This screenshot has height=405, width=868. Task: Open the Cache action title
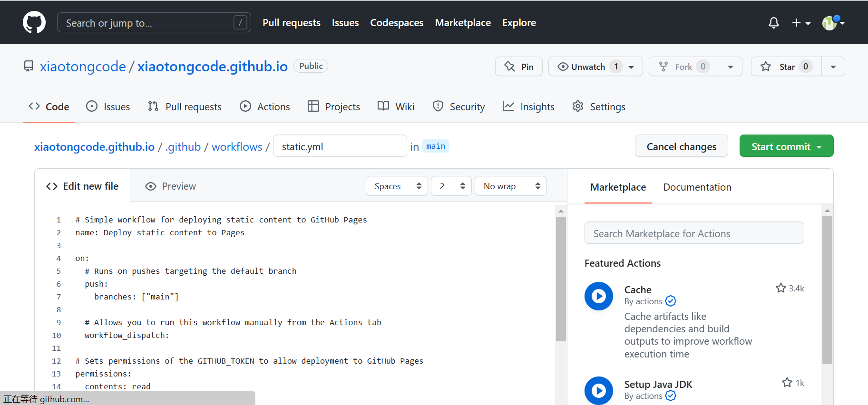tap(638, 290)
